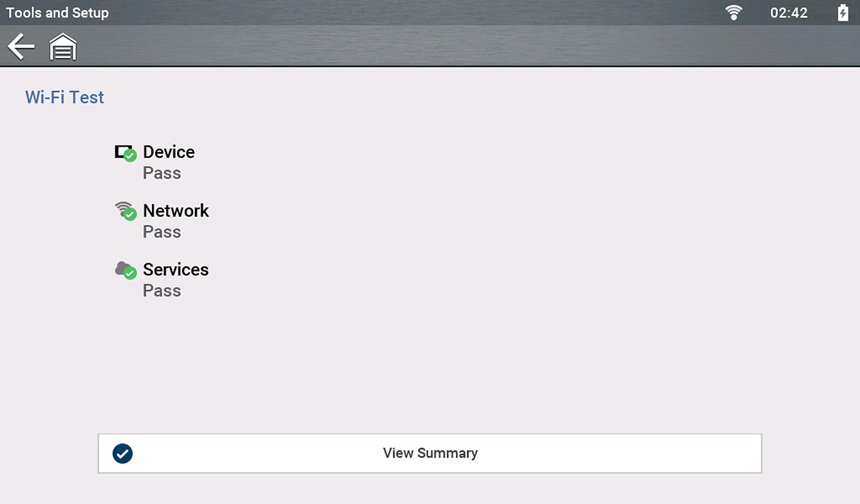Click the Network Wi-Fi test icon

[126, 211]
